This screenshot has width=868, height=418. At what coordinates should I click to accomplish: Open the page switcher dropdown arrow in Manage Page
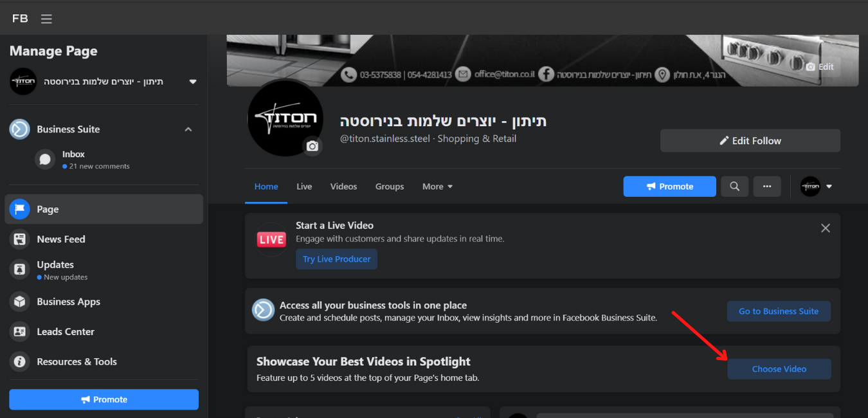[192, 82]
